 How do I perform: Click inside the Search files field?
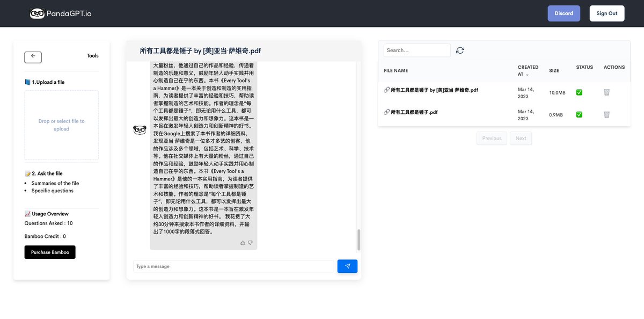[x=417, y=50]
